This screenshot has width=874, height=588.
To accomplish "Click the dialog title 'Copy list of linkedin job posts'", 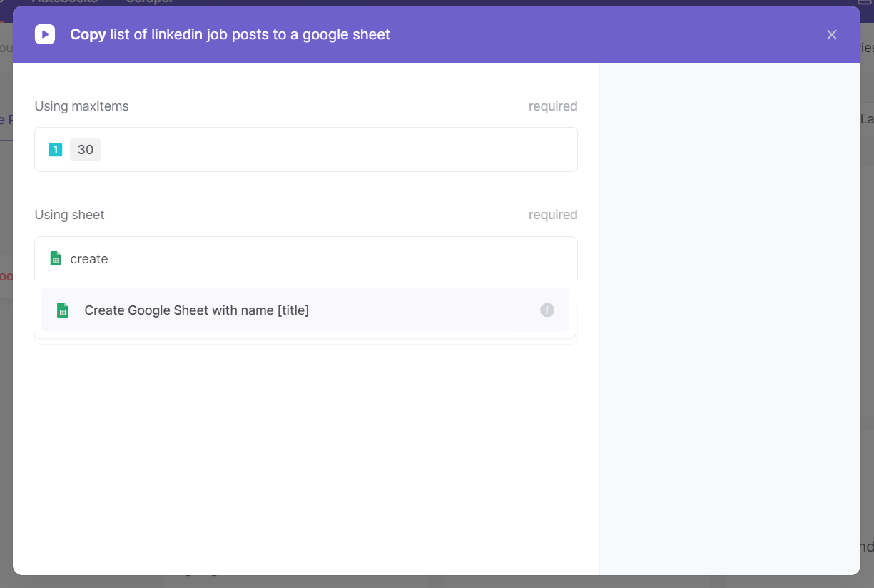I will click(x=230, y=34).
